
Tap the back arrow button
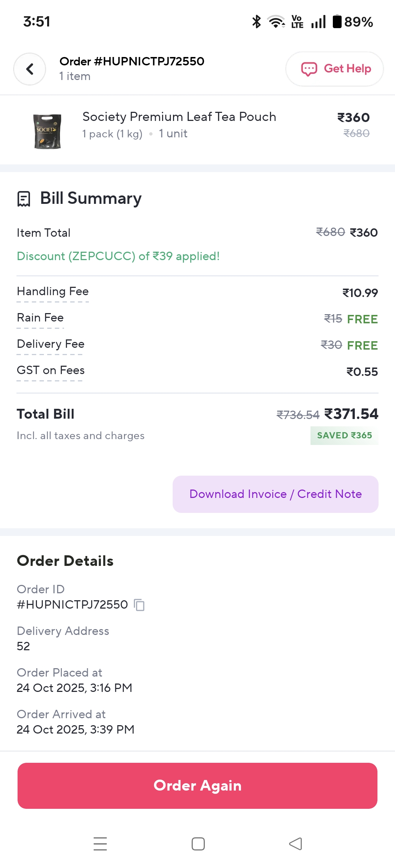(30, 69)
